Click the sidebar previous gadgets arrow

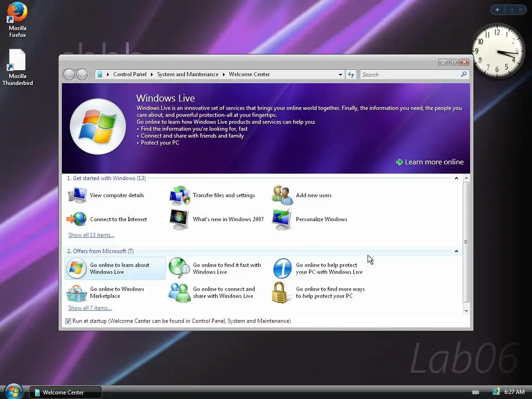pyautogui.click(x=512, y=10)
